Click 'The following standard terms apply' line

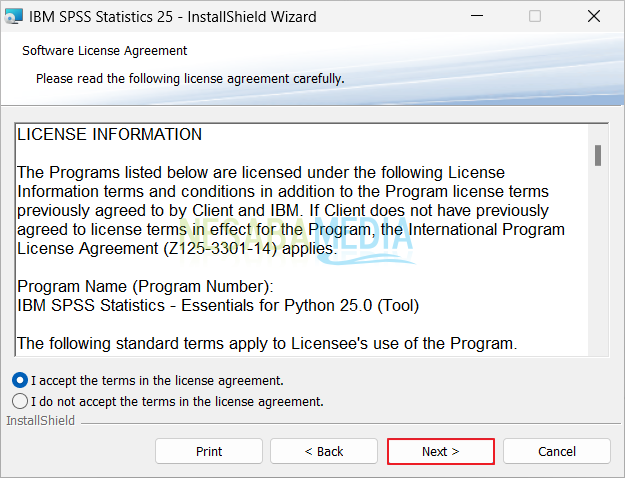(267, 343)
